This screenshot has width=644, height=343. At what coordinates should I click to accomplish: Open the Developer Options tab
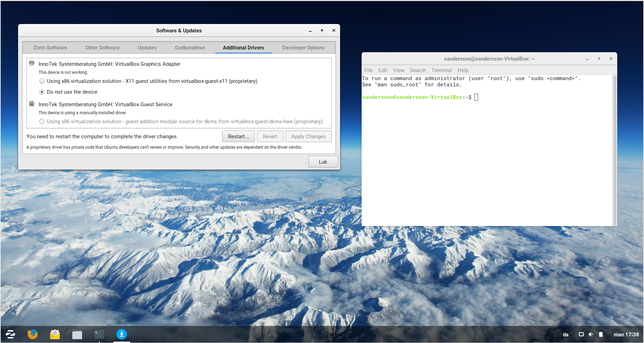[x=304, y=48]
